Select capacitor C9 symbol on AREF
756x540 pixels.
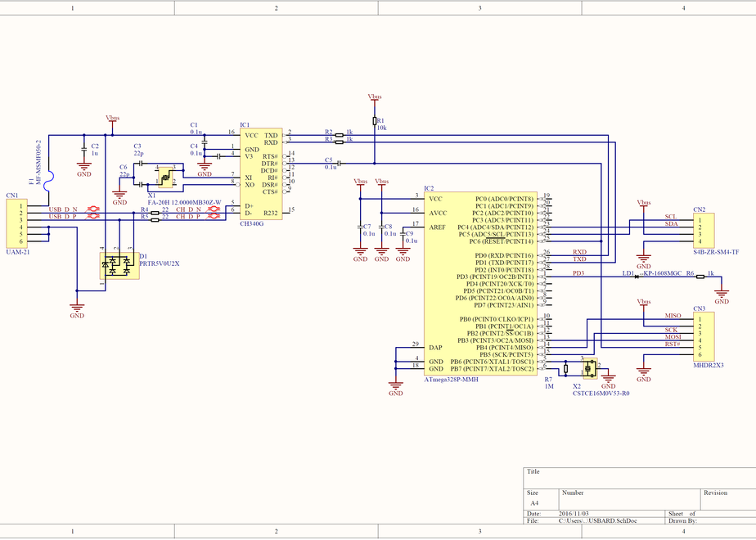pyautogui.click(x=403, y=234)
